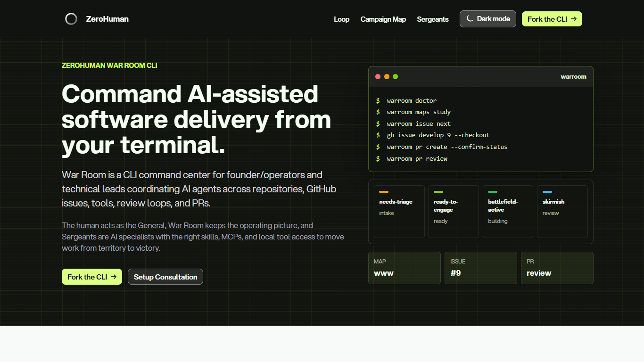Click the PR review tile
The height and width of the screenshot is (362, 644).
tap(557, 268)
